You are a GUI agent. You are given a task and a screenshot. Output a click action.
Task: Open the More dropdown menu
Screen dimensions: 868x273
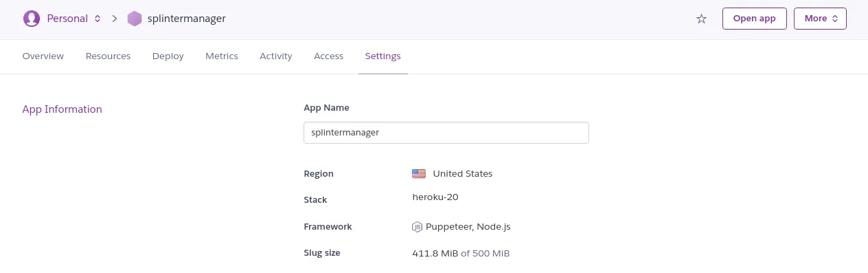[820, 19]
